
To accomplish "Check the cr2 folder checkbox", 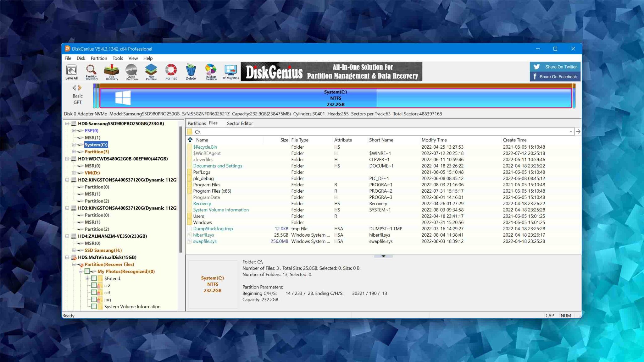I will [x=94, y=285].
